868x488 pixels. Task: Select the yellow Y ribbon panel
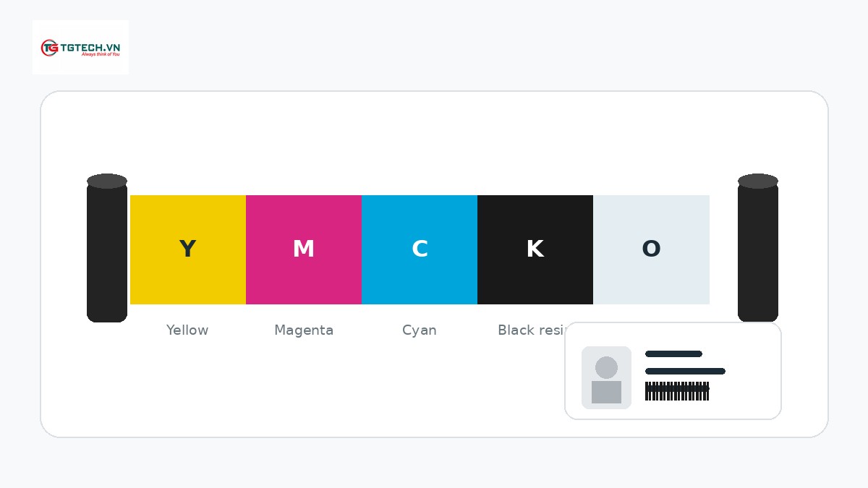click(x=188, y=249)
